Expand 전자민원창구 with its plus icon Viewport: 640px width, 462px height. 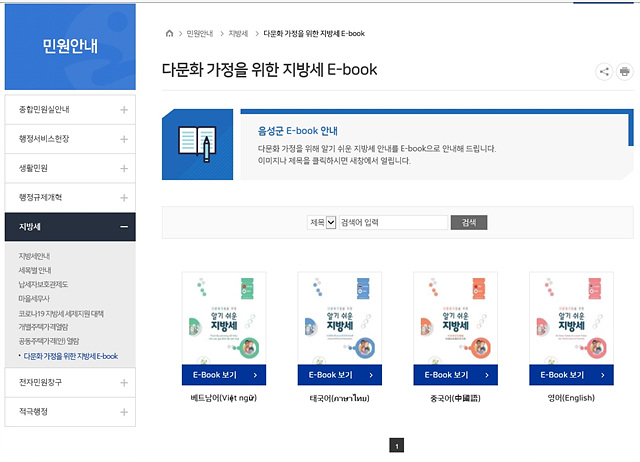point(124,382)
